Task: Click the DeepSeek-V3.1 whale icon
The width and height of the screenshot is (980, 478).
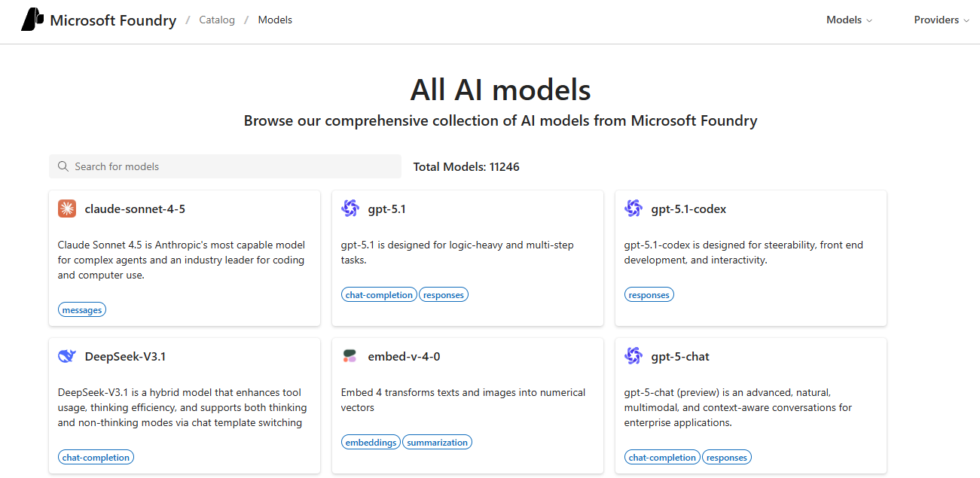Action: pos(67,357)
